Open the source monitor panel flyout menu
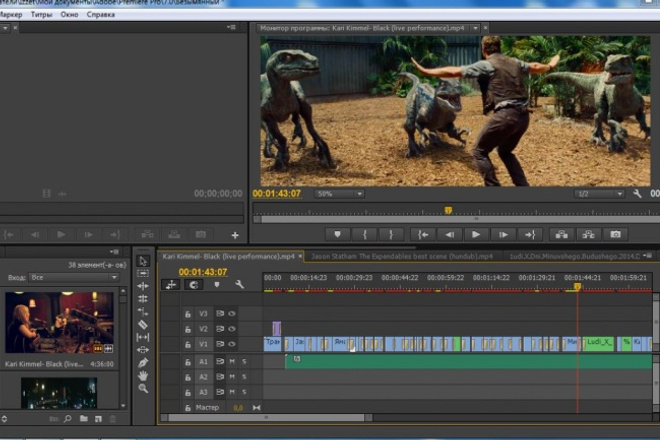This screenshot has height=440, width=660. click(x=232, y=27)
